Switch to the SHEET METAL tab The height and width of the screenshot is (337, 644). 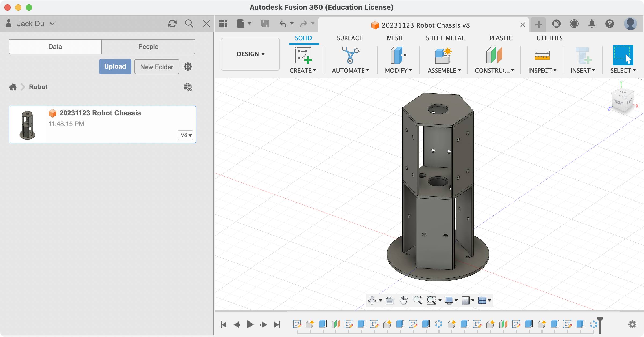click(x=445, y=38)
